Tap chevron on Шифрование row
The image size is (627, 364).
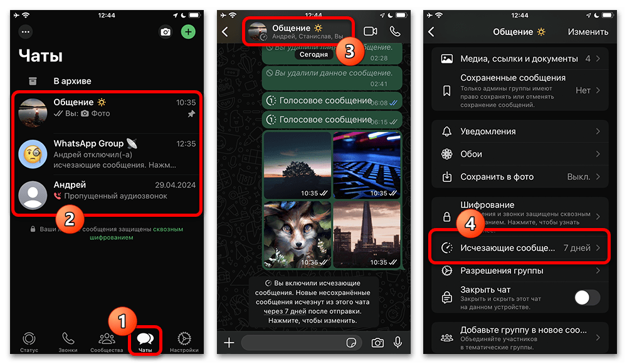coord(598,217)
